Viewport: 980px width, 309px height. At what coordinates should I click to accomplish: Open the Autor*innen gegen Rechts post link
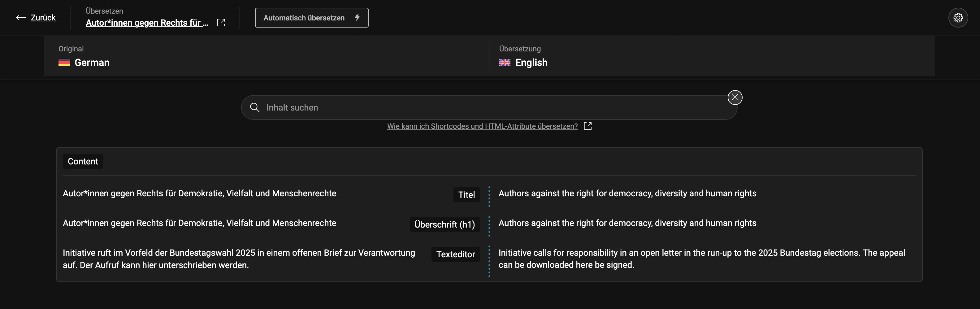click(x=147, y=23)
